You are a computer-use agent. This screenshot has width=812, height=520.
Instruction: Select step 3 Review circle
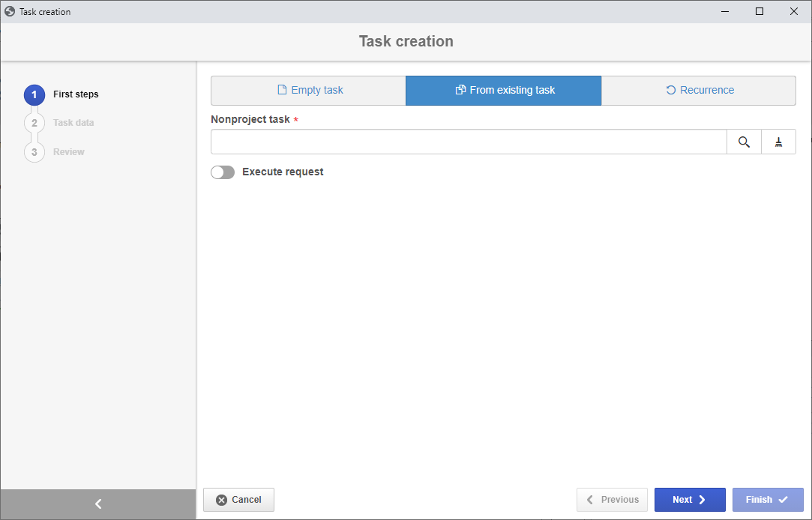point(34,152)
